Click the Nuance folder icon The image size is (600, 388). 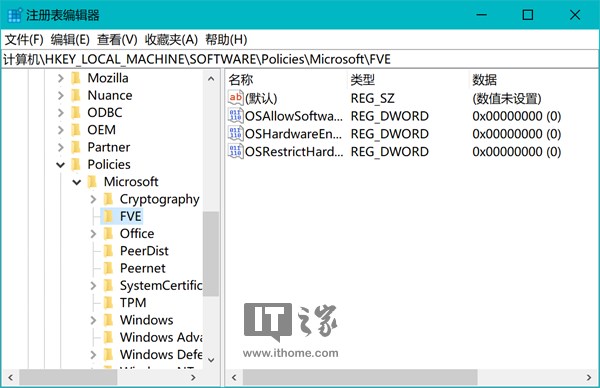76,95
